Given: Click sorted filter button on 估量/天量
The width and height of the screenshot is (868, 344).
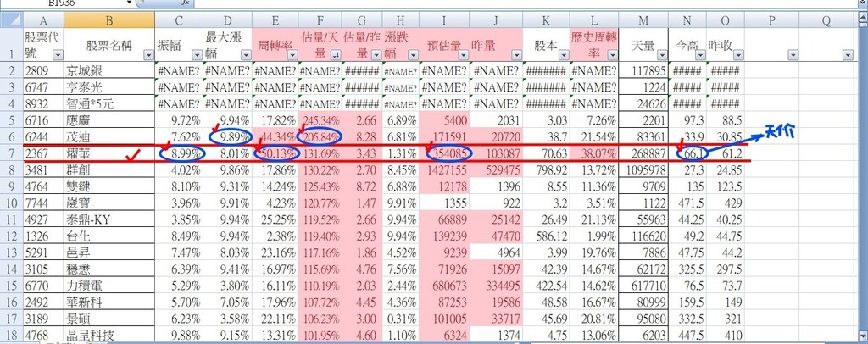Looking at the screenshot, I should point(337,55).
